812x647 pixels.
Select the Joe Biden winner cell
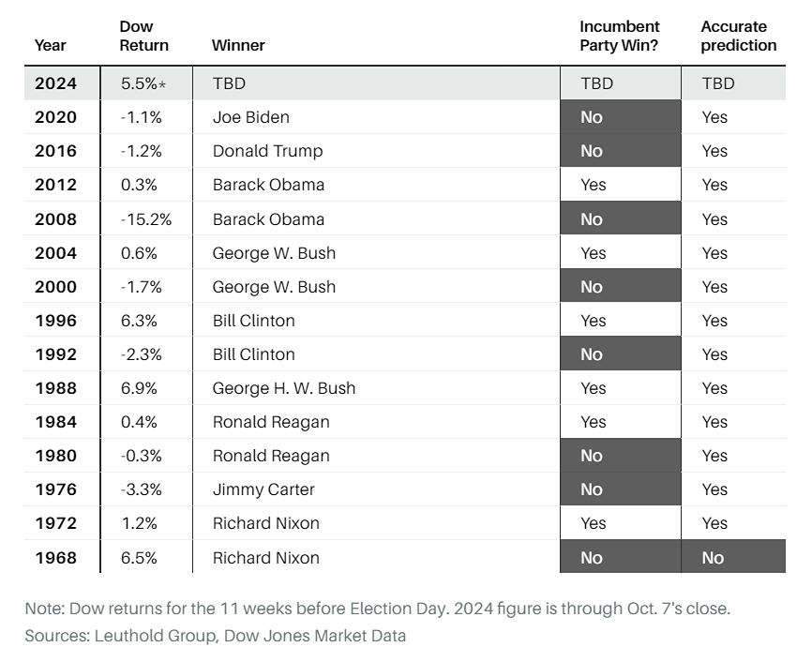tap(250, 117)
